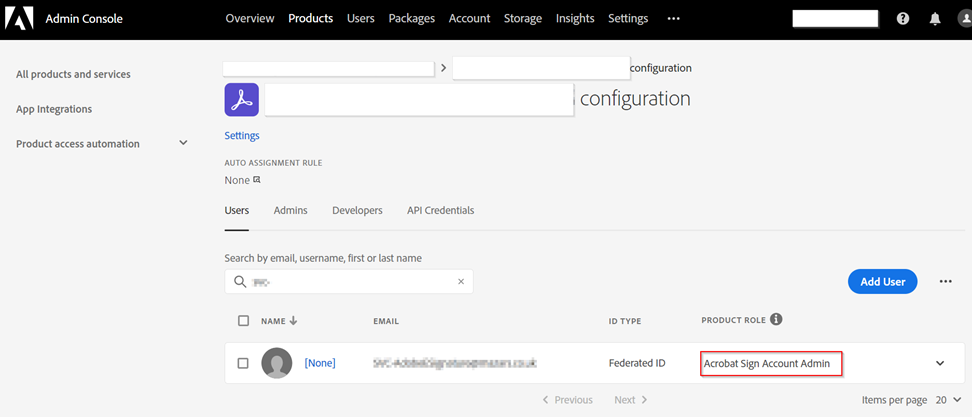Click the Product Role info icon
The width and height of the screenshot is (972, 417).
pos(776,320)
